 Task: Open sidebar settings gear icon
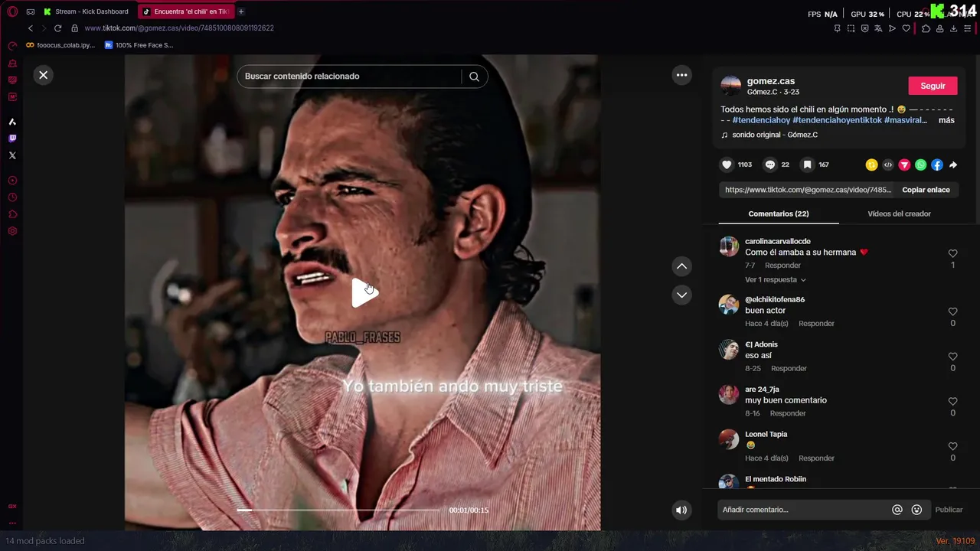(12, 231)
